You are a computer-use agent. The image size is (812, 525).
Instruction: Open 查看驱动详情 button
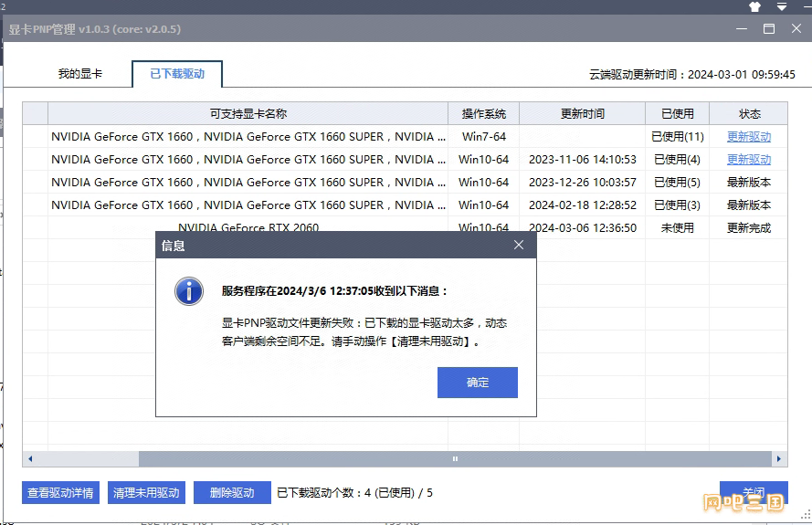point(60,492)
